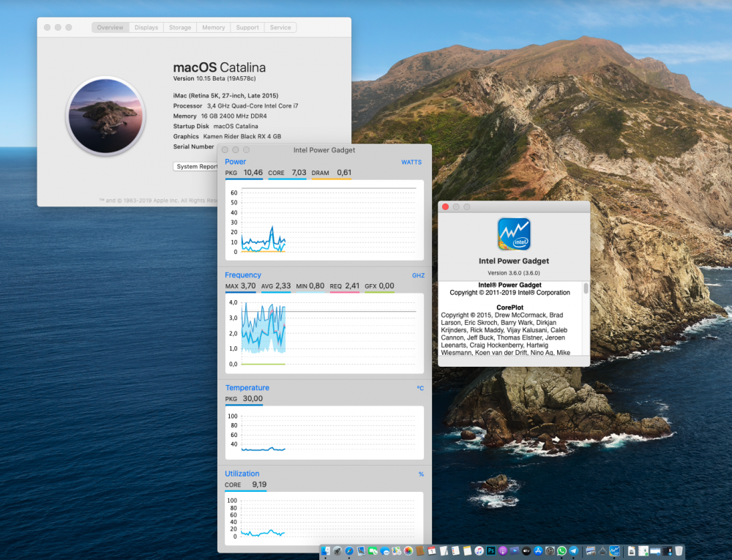732x560 pixels.
Task: Open Safari from the Dock
Action: (x=349, y=550)
